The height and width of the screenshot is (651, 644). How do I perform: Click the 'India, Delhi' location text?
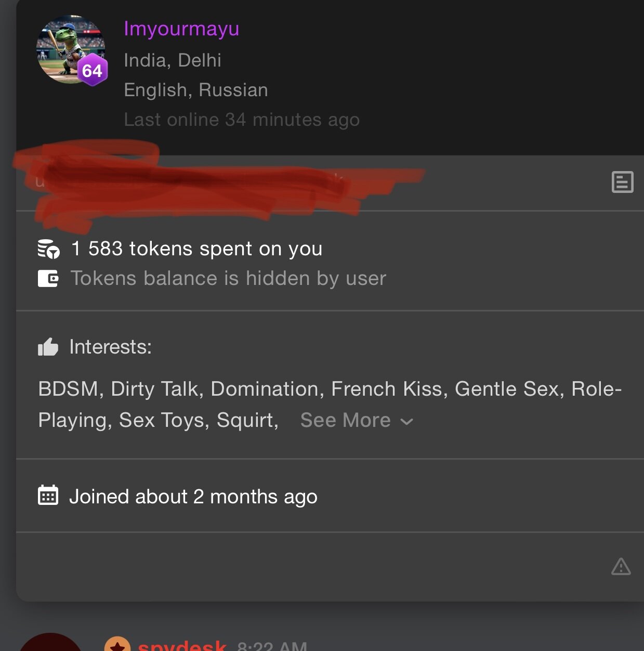click(x=173, y=60)
